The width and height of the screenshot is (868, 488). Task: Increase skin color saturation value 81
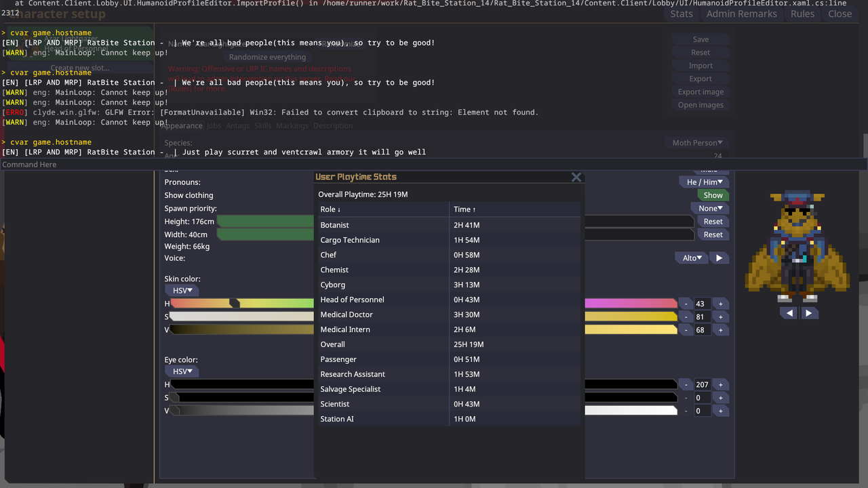720,317
